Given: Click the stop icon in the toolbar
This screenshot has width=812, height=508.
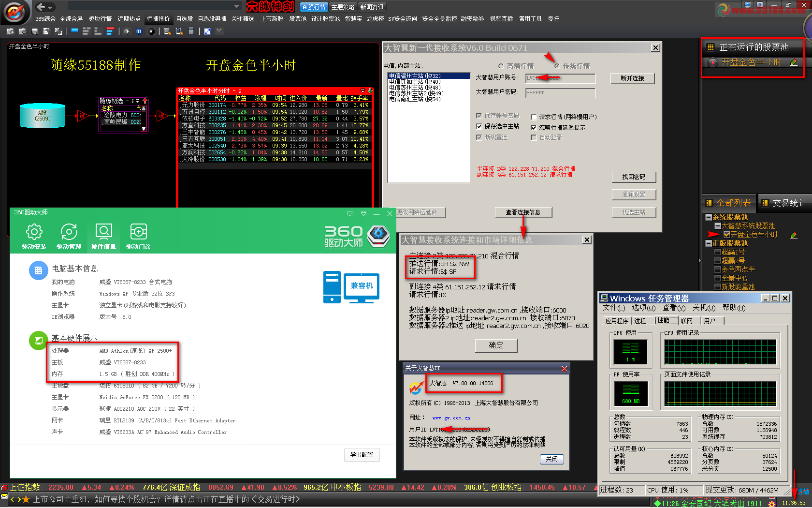Looking at the screenshot, I should pos(151,31).
